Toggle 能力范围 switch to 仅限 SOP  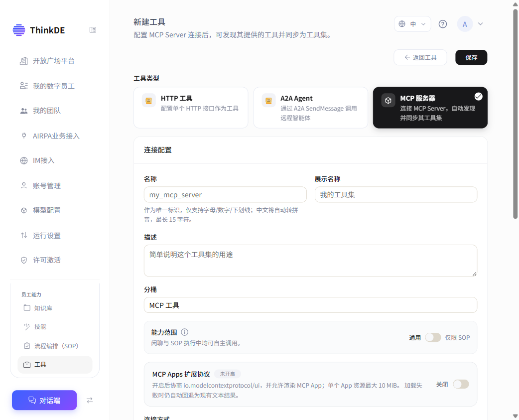(x=433, y=337)
